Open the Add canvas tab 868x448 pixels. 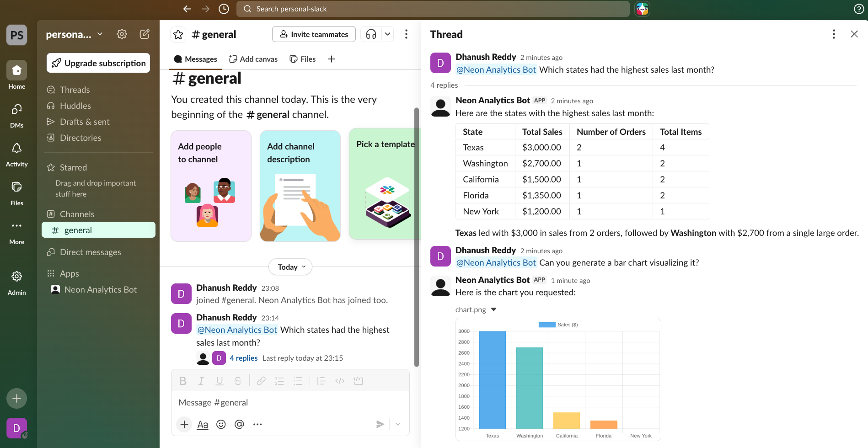click(x=253, y=59)
